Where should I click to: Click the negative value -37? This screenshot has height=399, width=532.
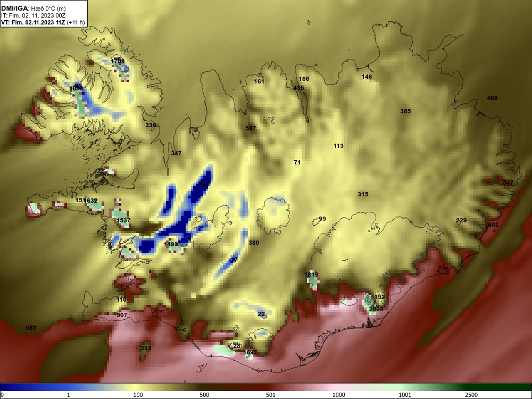tap(233, 260)
